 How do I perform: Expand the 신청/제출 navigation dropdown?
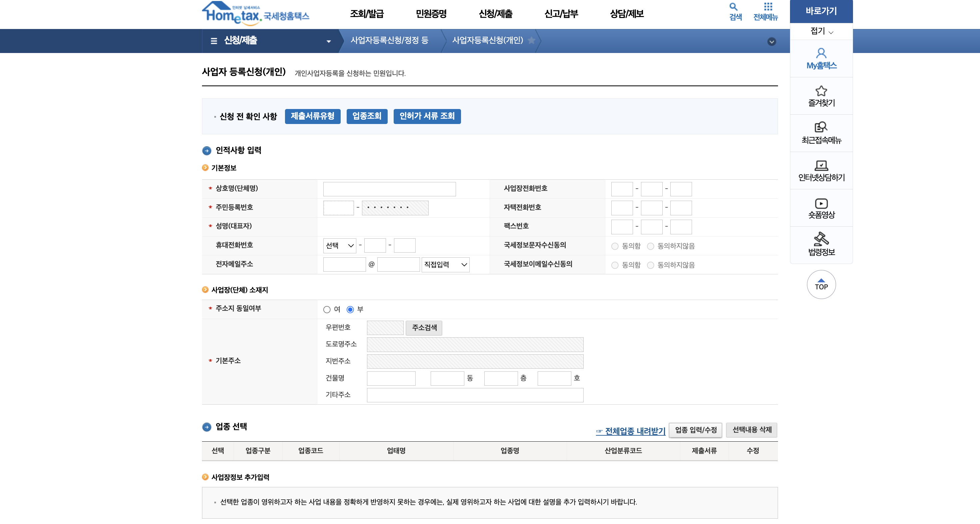(328, 41)
